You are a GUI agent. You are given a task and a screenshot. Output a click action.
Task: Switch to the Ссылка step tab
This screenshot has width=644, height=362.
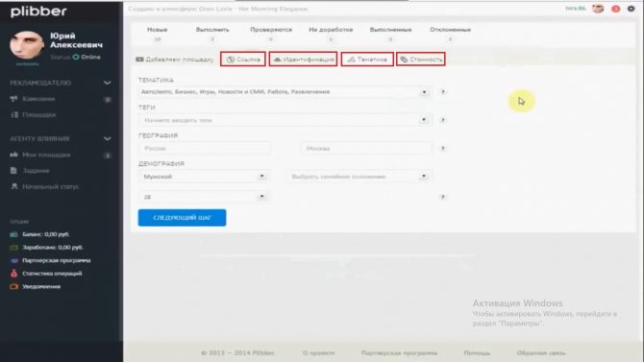tap(243, 60)
